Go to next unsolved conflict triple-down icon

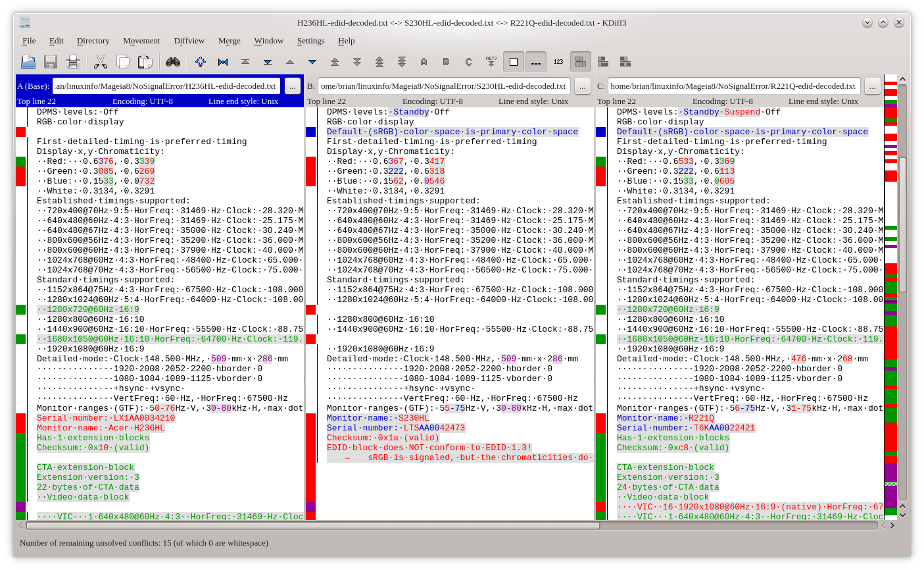click(402, 62)
